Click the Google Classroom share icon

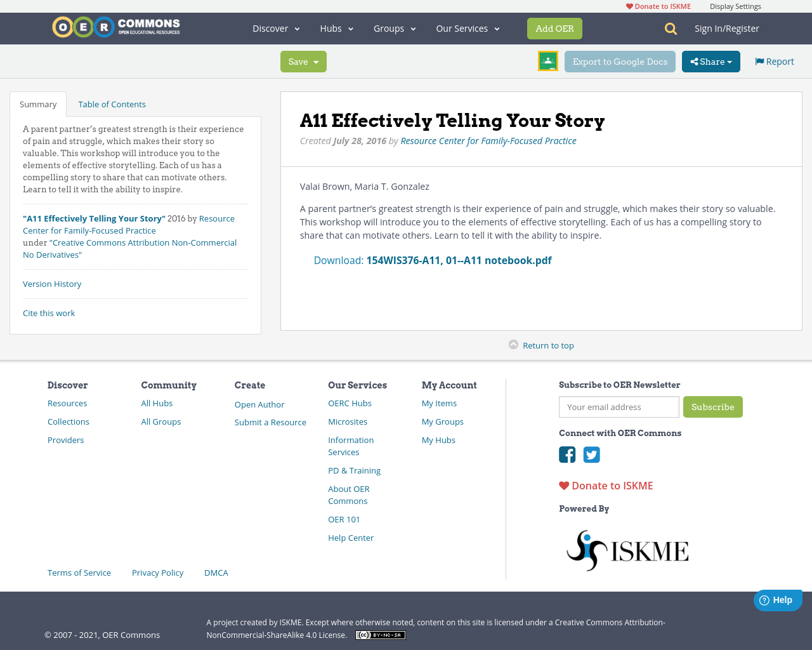pos(547,61)
